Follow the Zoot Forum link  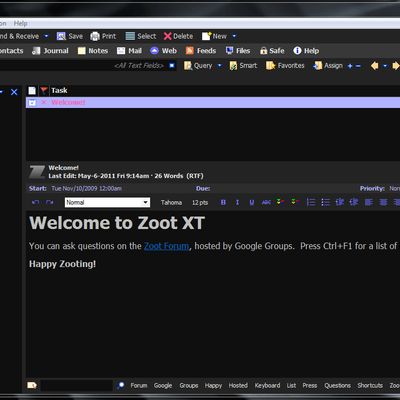pyautogui.click(x=167, y=246)
